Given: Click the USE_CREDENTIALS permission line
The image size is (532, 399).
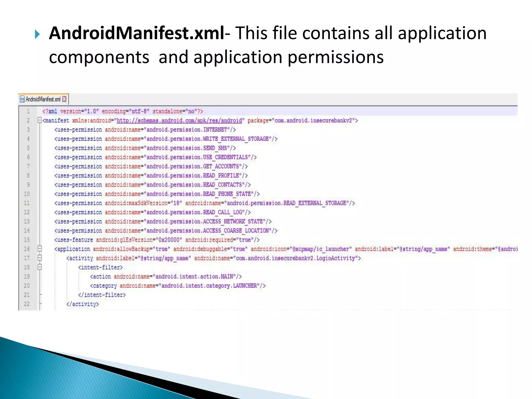Looking at the screenshot, I should (x=156, y=157).
